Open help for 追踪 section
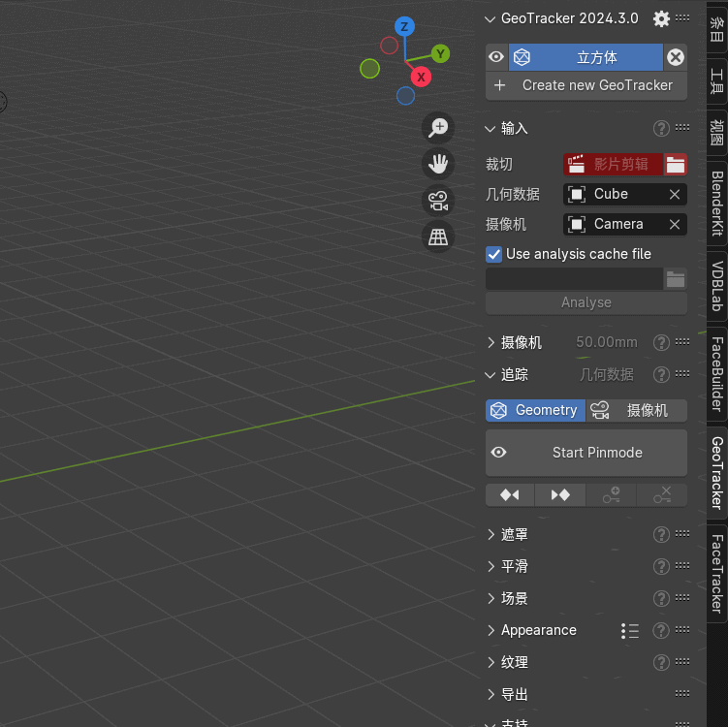The width and height of the screenshot is (728, 727). pyautogui.click(x=661, y=374)
